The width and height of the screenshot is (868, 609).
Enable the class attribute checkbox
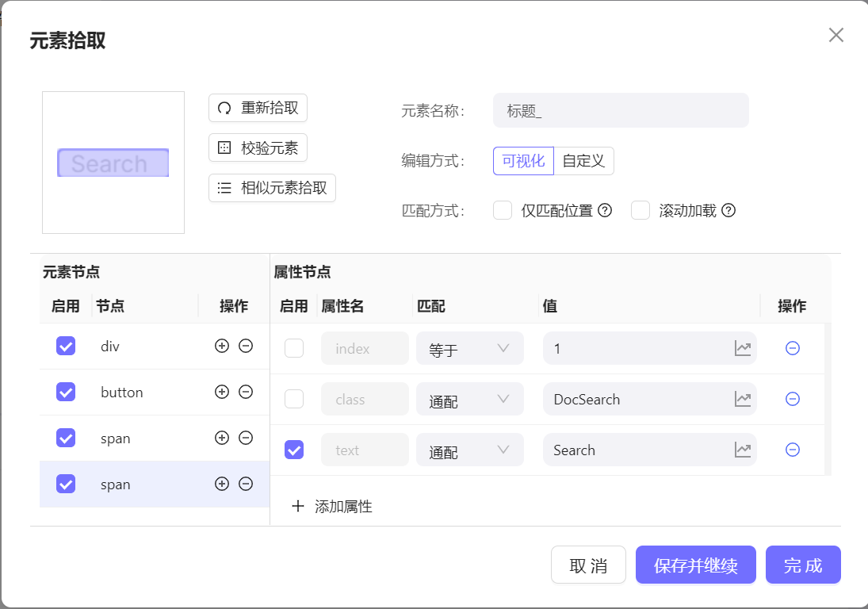click(294, 399)
